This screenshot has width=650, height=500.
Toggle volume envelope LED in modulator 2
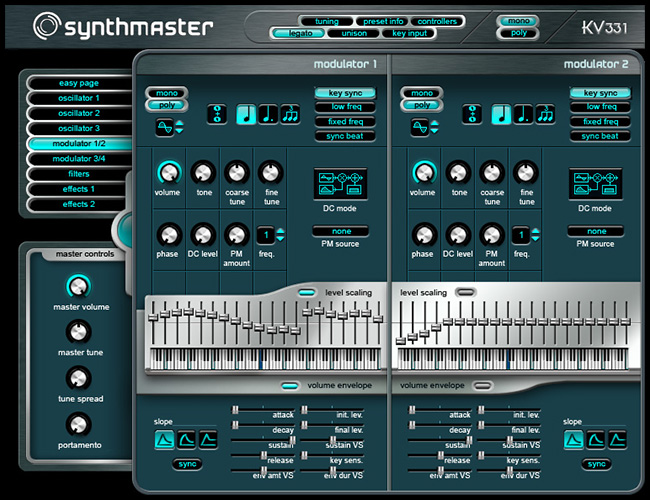[x=483, y=386]
